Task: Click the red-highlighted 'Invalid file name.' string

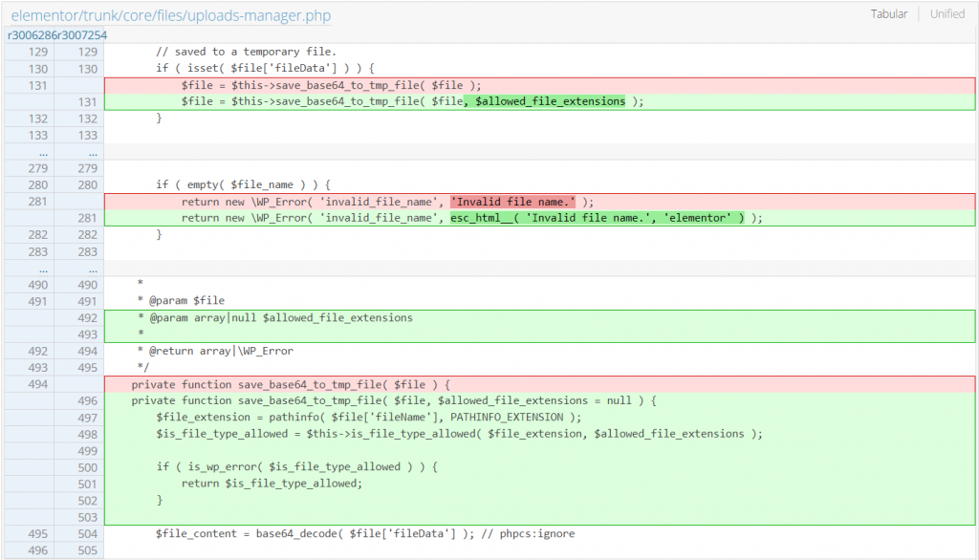Action: pos(512,202)
